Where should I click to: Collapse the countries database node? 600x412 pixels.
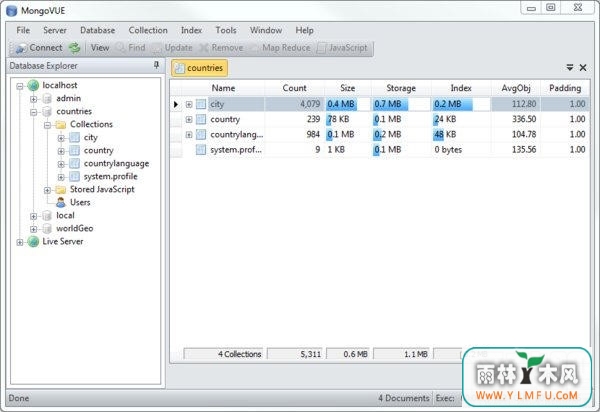click(x=34, y=112)
